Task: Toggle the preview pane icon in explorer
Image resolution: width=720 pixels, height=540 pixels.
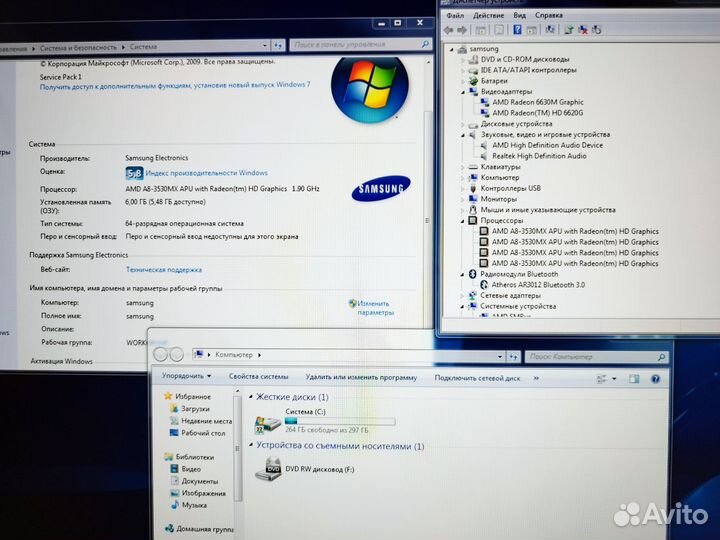Action: [634, 379]
